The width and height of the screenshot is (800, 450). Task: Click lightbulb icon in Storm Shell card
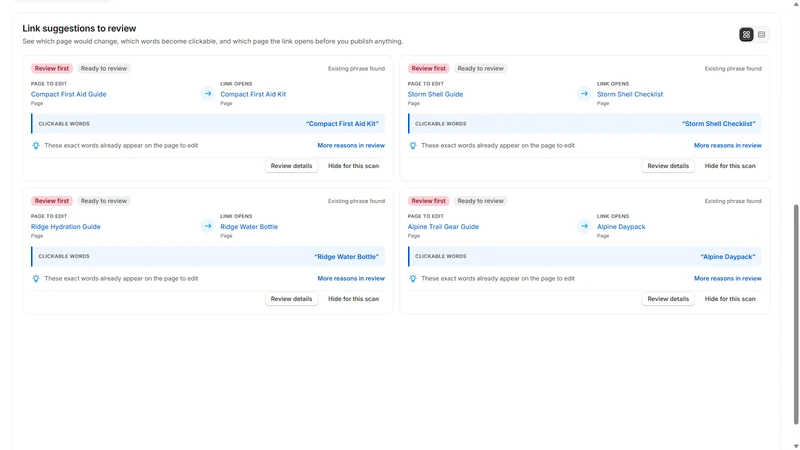(413, 145)
